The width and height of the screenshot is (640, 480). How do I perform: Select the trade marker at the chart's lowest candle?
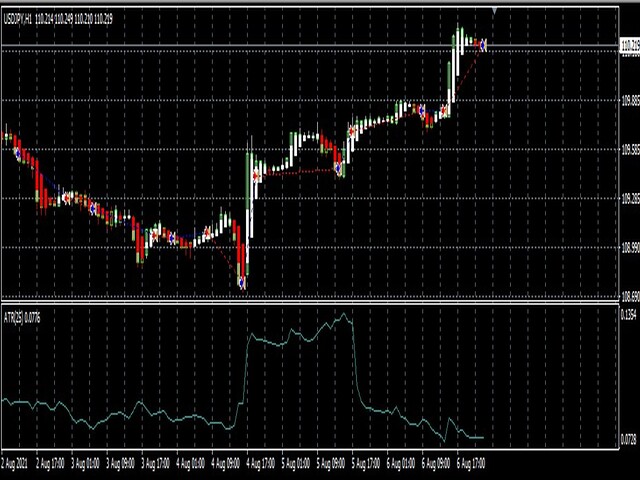tap(242, 282)
